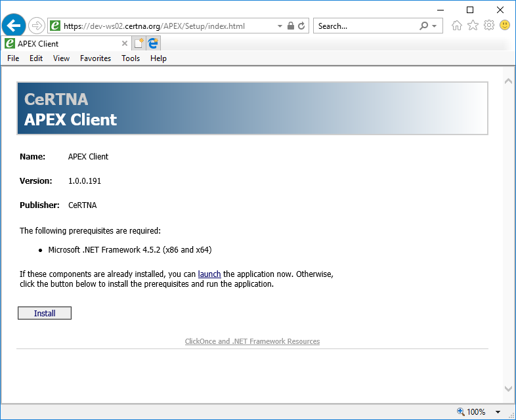
Task: Open the Favorites menu
Action: point(95,58)
